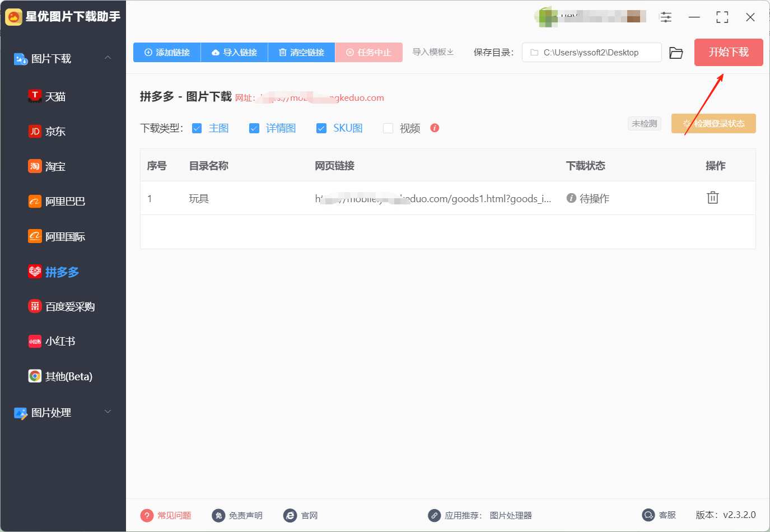Click 开始下载 to start downloading
Screen dimensions: 770x532
[x=729, y=52]
